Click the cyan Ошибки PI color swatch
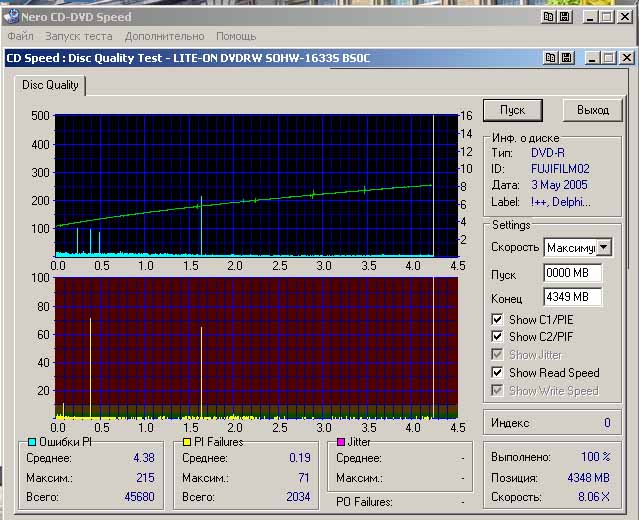The image size is (639, 520). pyautogui.click(x=32, y=442)
